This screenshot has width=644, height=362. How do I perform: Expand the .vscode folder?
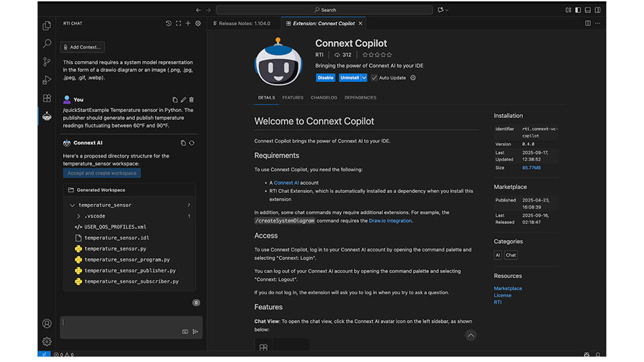pyautogui.click(x=78, y=216)
